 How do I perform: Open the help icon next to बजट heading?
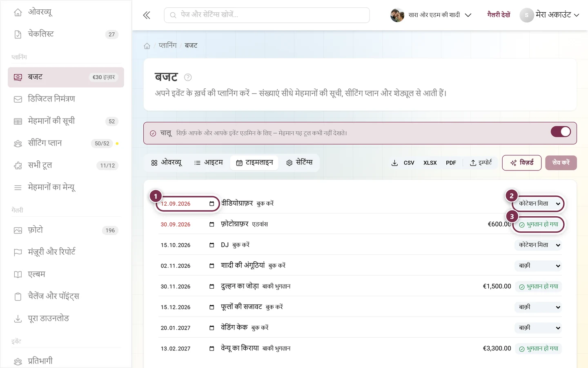click(x=188, y=77)
